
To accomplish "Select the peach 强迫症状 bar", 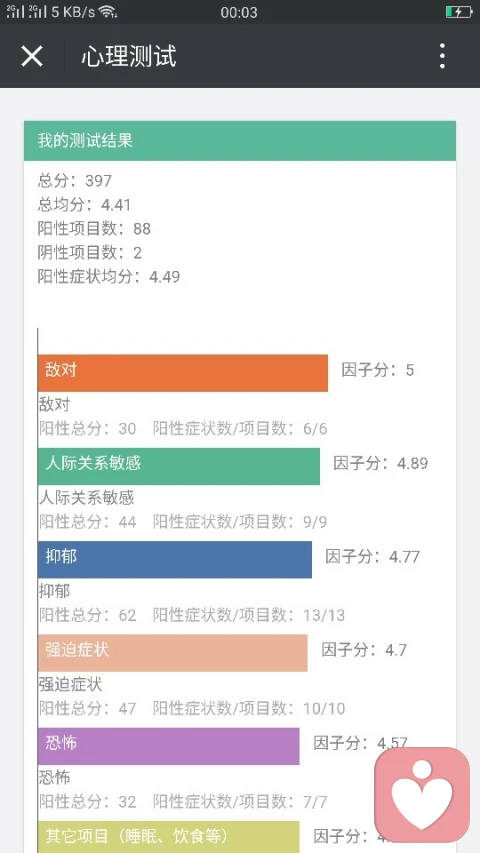I will click(173, 653).
